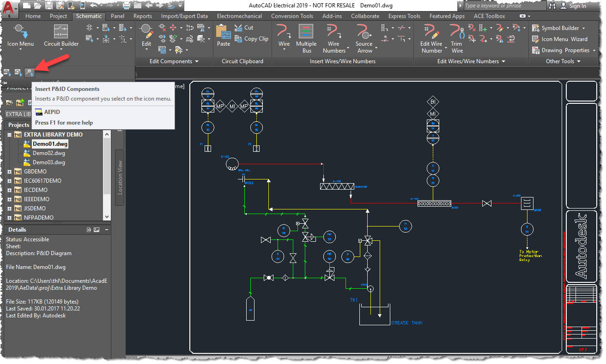
Task: Click the Save icon in quick access toolbar
Action: coord(49,6)
